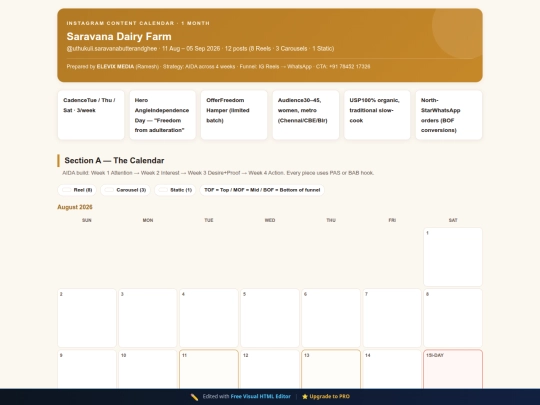Select the August 11 calendar cell

pos(209,369)
